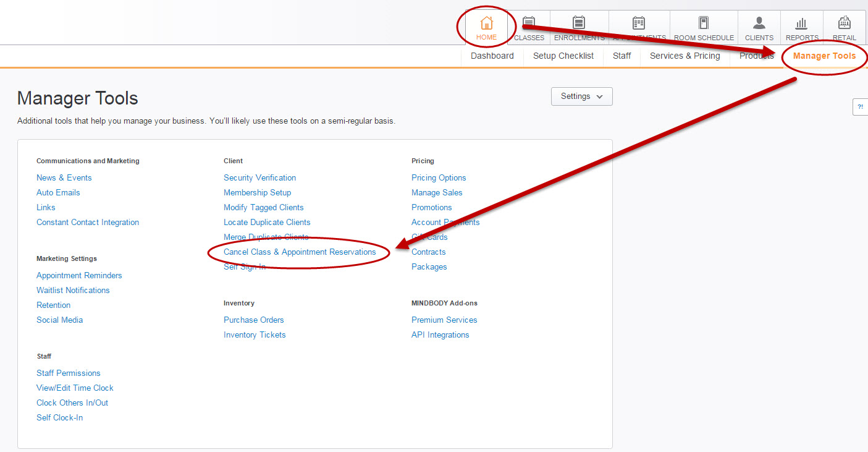Open the Staff Permissions link
Viewport: 868px width, 452px height.
[x=68, y=373]
